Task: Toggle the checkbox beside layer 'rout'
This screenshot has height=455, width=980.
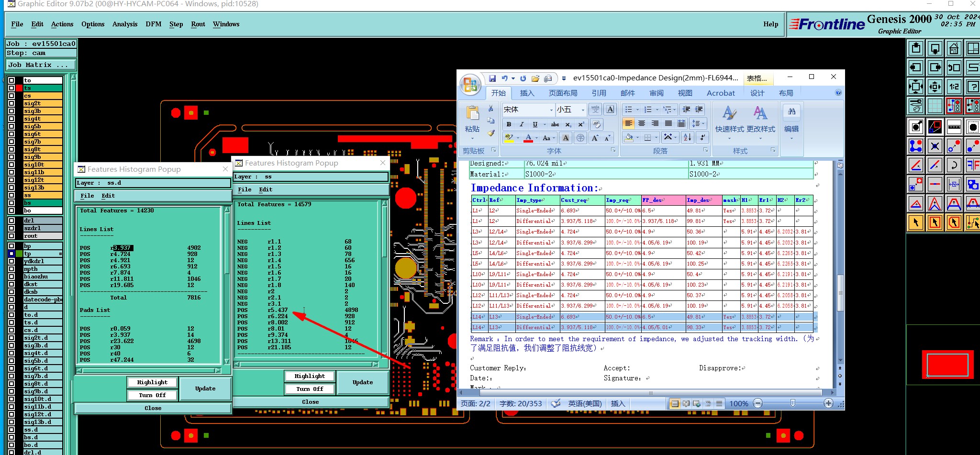Action: tap(11, 236)
